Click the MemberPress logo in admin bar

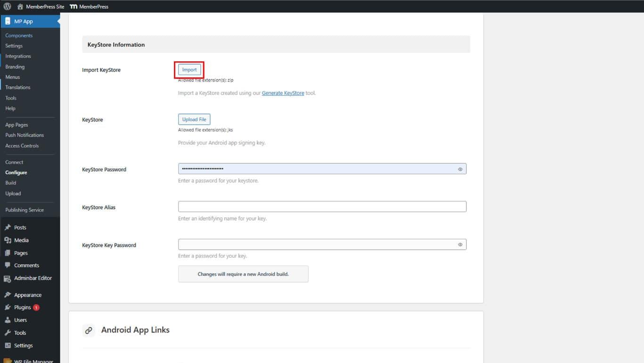pos(74,7)
